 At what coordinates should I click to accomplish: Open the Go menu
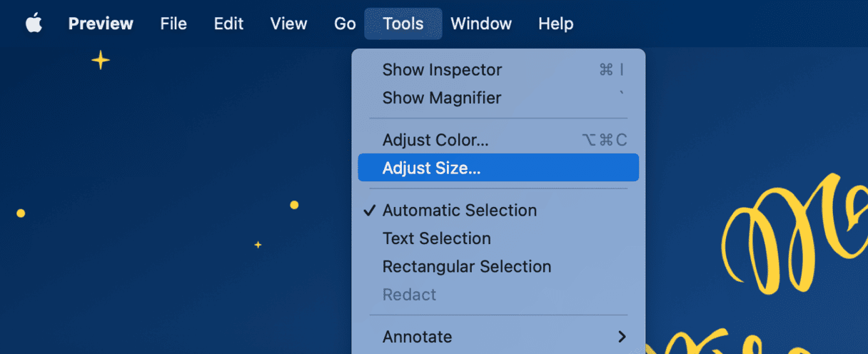point(345,24)
